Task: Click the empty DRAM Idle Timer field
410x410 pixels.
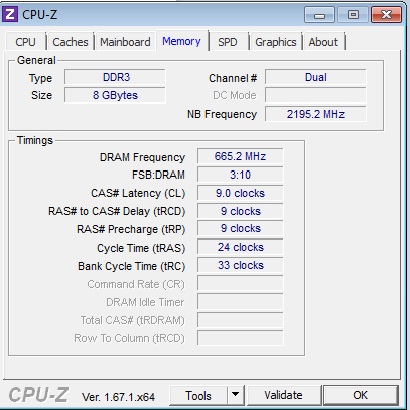Action: (x=240, y=302)
